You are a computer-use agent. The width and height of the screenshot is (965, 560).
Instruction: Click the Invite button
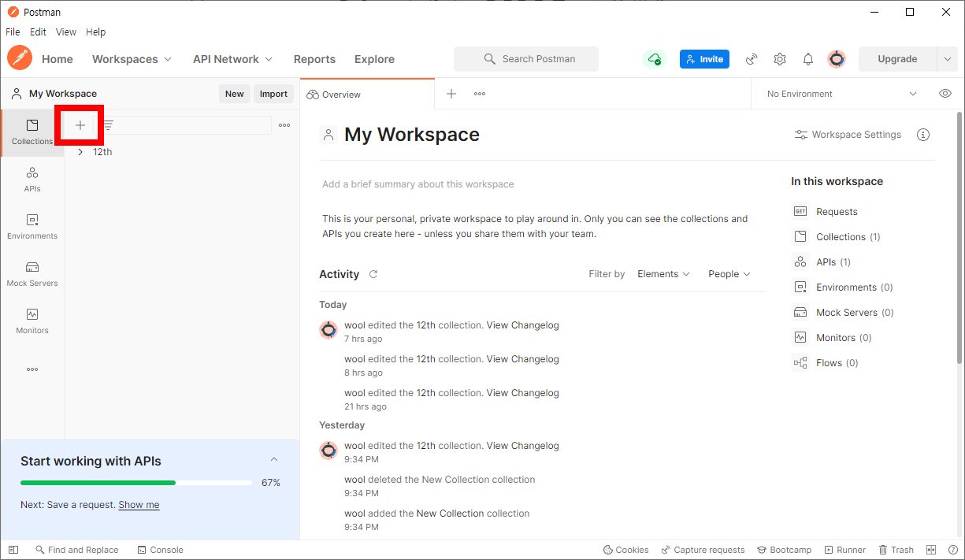pyautogui.click(x=704, y=59)
